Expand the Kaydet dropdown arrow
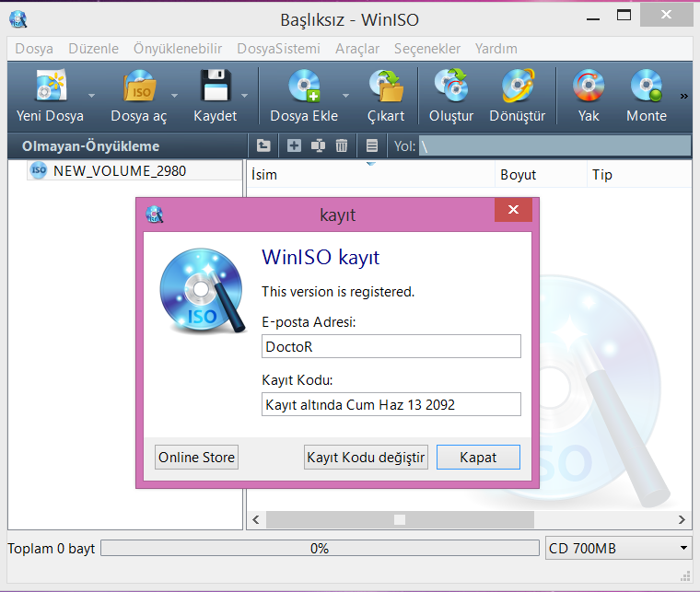This screenshot has width=700, height=592. pos(245,96)
